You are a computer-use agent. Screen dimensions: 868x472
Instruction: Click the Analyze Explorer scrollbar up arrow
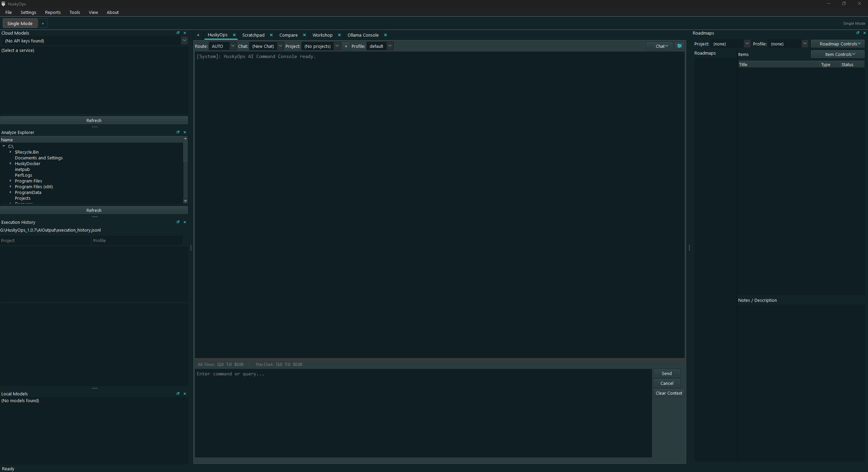tap(185, 138)
